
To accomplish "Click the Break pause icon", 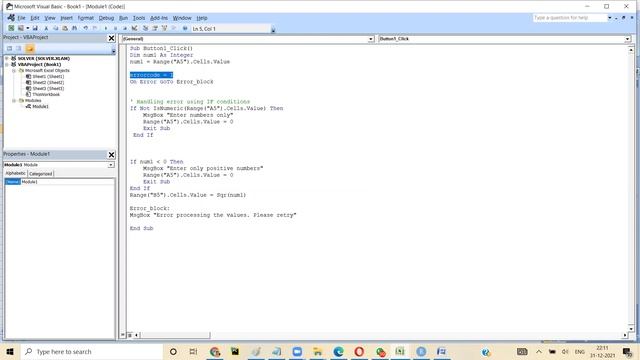I will pyautogui.click(x=115, y=28).
